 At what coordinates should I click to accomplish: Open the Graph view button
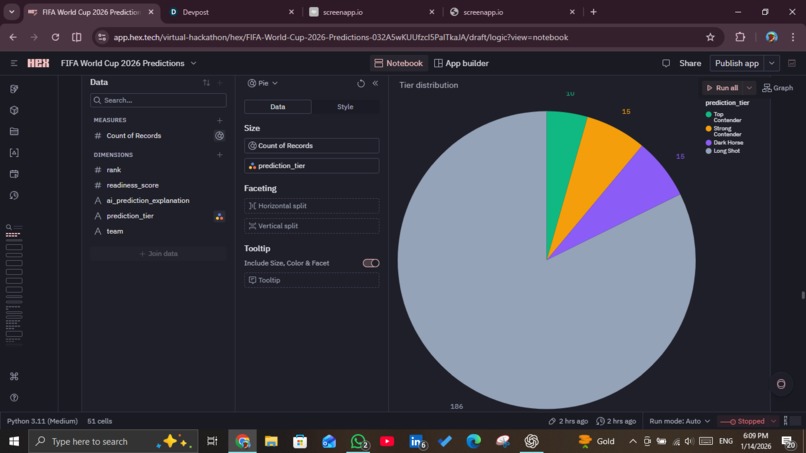778,88
